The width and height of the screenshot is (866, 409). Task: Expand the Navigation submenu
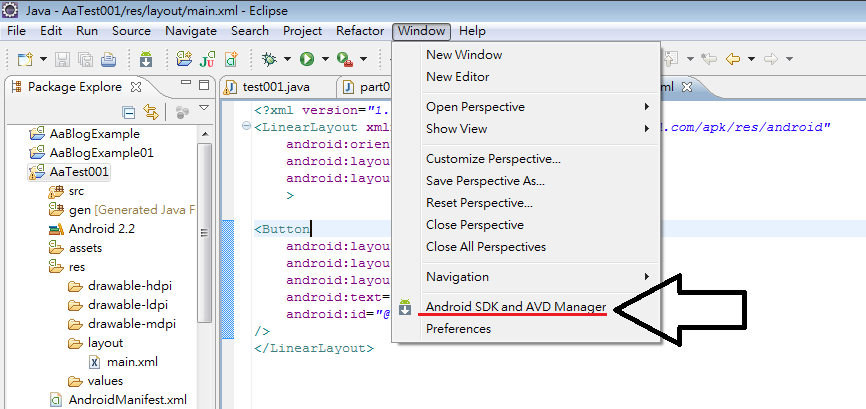click(526, 277)
